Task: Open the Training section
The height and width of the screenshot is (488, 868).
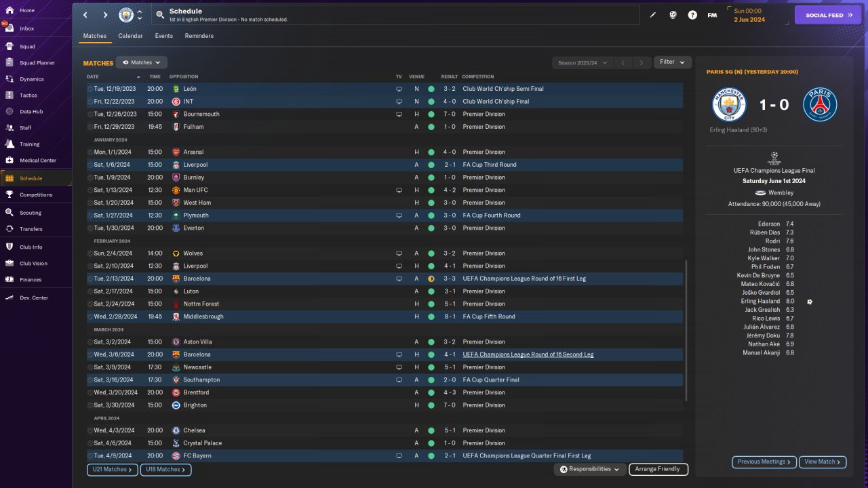Action: tap(29, 144)
